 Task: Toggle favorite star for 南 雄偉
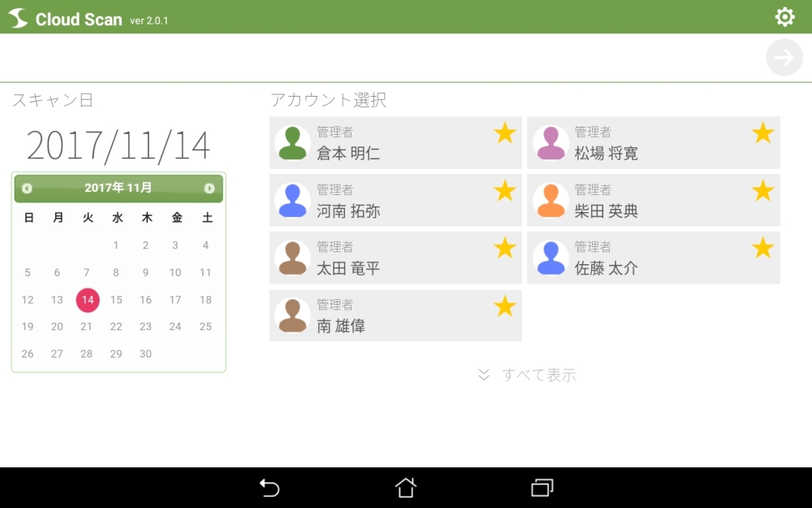click(x=505, y=306)
